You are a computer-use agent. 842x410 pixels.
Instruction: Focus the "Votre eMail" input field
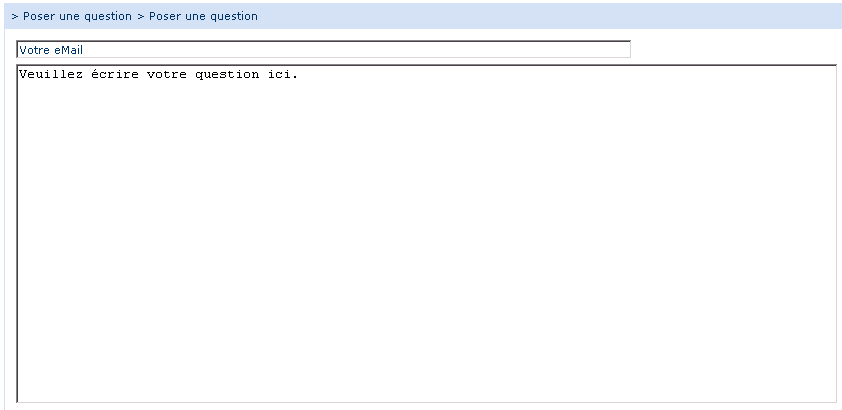[323, 49]
